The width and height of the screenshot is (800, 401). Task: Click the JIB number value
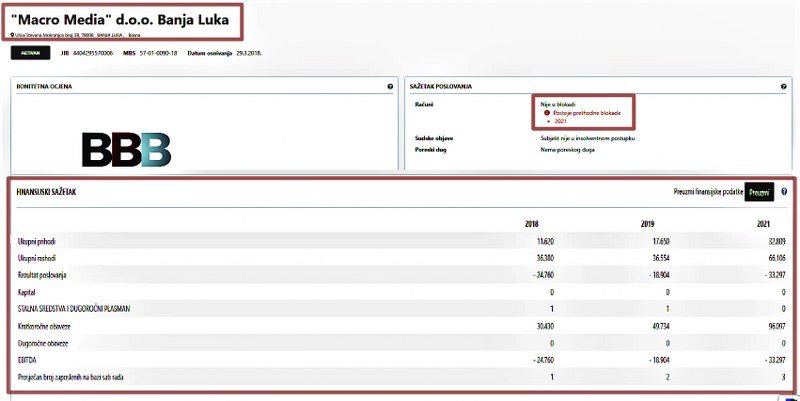(x=93, y=53)
